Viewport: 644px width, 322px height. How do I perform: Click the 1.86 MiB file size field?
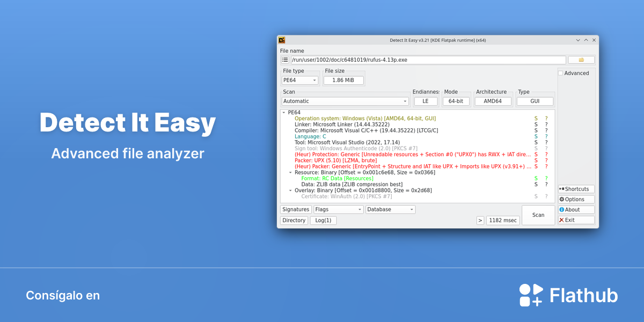coord(343,80)
